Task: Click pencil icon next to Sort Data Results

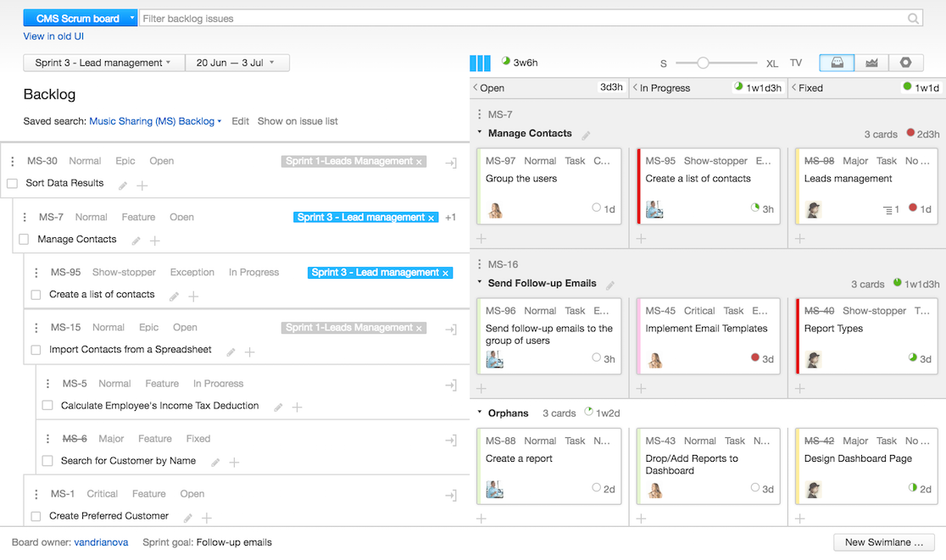Action: point(123,186)
